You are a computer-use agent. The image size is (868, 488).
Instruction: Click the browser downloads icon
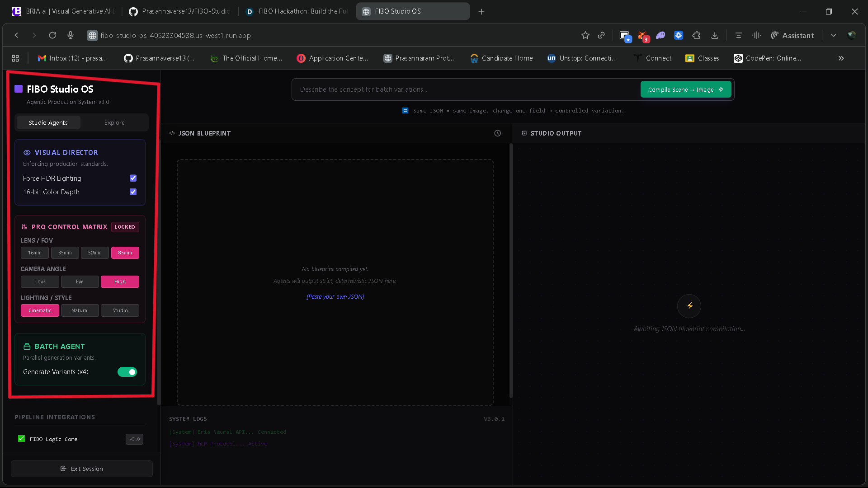coord(715,35)
